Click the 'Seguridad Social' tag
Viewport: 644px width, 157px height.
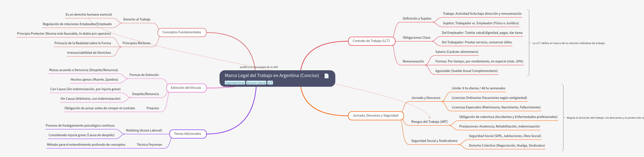coord(235,83)
